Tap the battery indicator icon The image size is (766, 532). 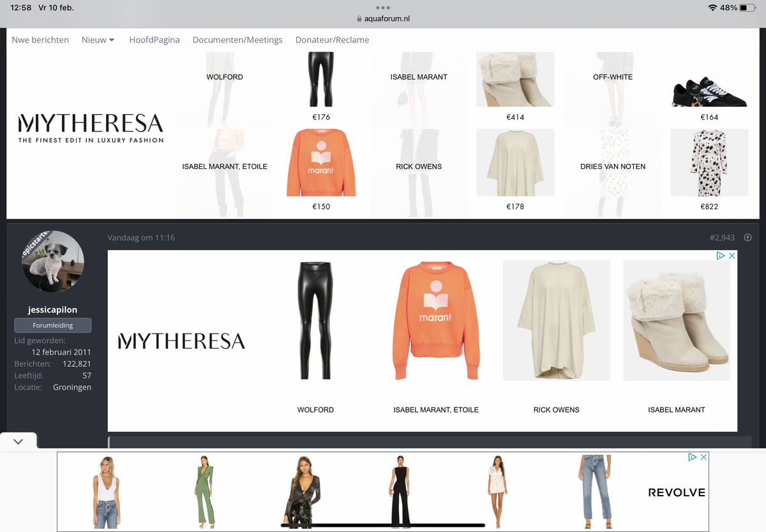tap(747, 8)
